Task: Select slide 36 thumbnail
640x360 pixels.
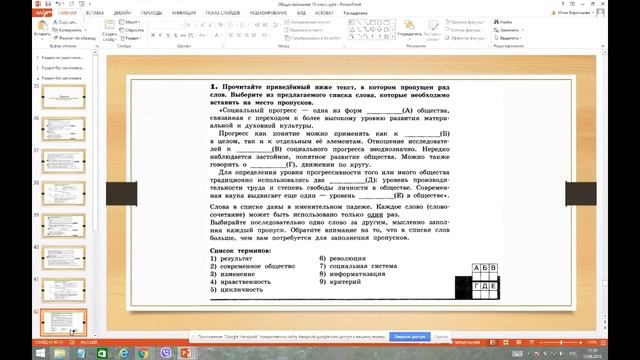Action: click(x=63, y=129)
